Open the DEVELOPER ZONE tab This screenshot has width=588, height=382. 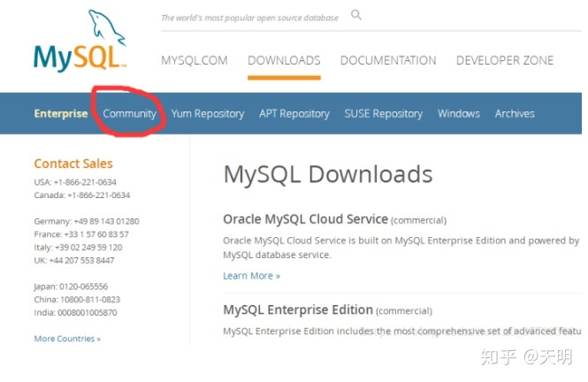(x=505, y=60)
